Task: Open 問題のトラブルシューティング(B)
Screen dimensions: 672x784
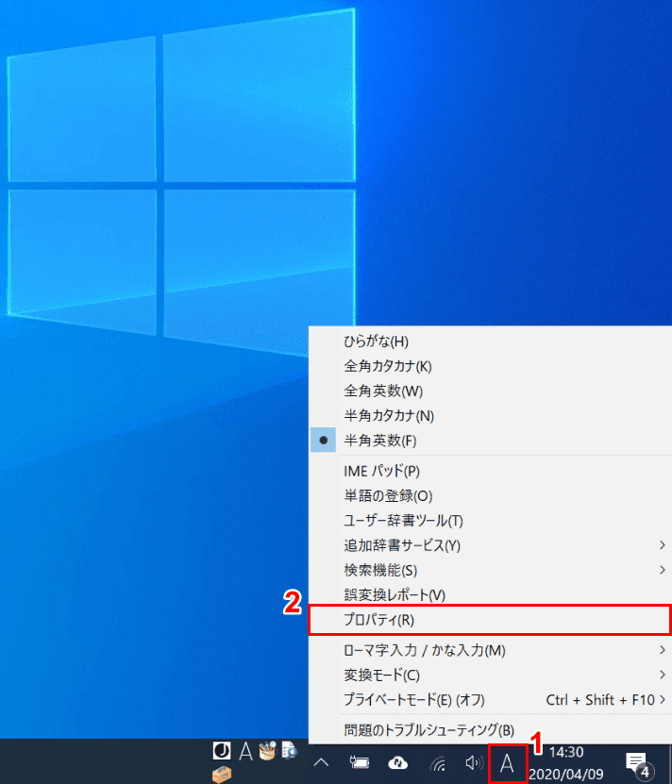Action: 490,730
